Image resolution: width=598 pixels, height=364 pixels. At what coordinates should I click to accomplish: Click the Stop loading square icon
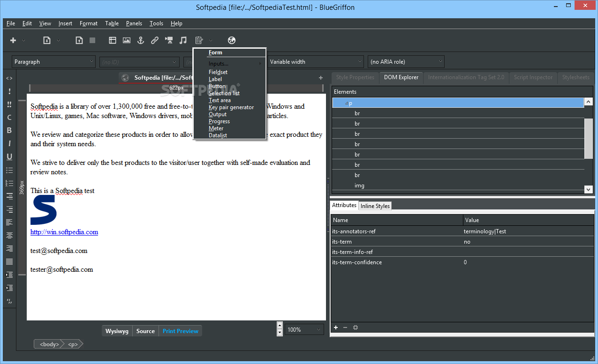tap(92, 40)
